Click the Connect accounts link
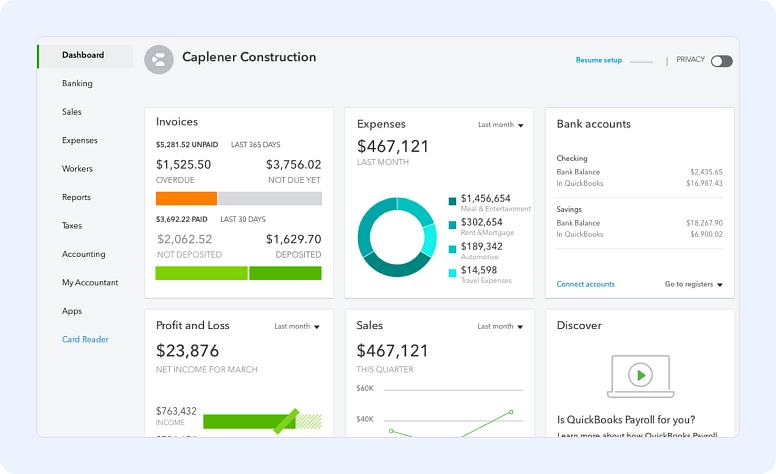The height and width of the screenshot is (474, 776). [x=585, y=284]
